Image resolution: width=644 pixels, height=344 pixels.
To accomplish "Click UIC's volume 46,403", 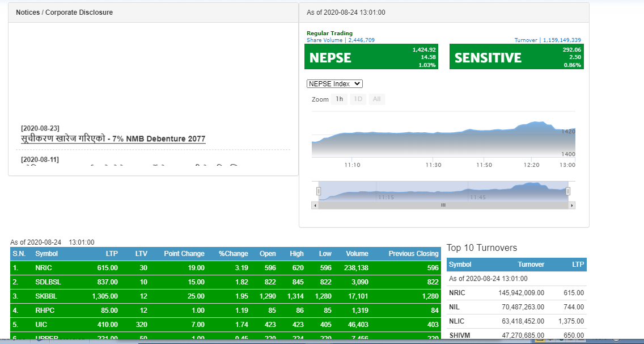I will coord(358,324).
